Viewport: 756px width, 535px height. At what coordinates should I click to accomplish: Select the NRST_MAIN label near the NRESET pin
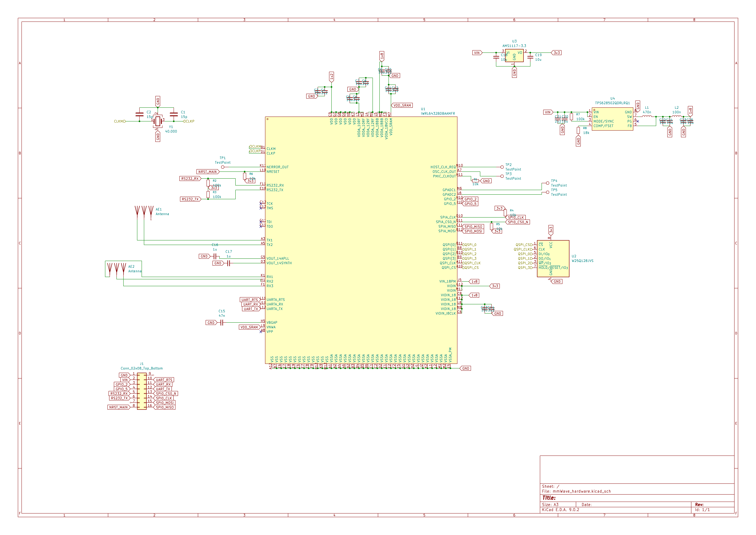(x=208, y=172)
